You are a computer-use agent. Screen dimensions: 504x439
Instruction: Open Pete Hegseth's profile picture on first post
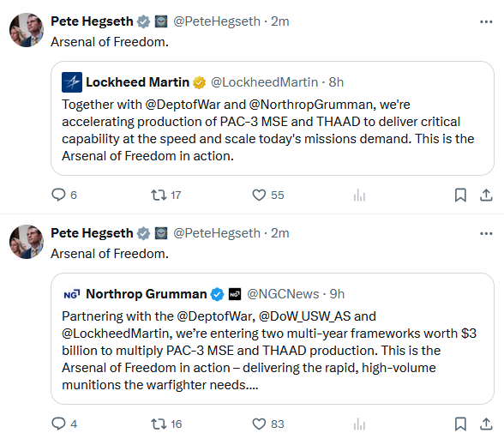[27, 30]
